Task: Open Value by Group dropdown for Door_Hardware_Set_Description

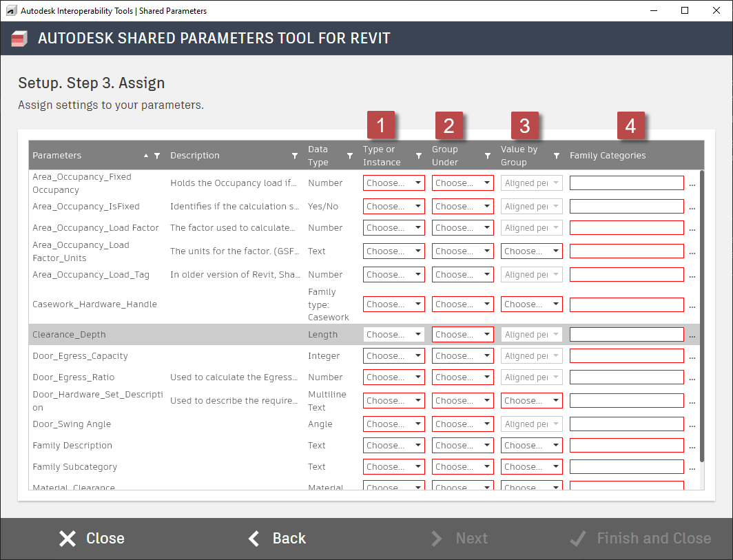Action: tap(532, 401)
